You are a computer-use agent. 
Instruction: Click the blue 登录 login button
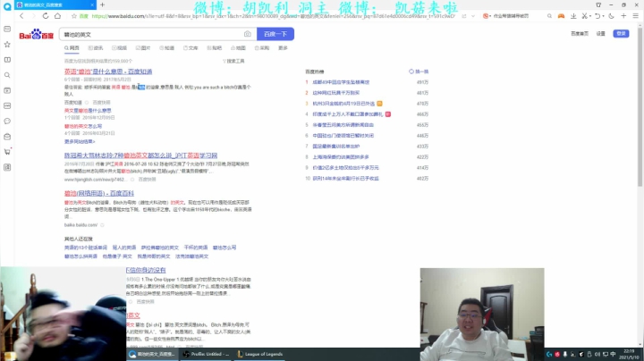(621, 34)
